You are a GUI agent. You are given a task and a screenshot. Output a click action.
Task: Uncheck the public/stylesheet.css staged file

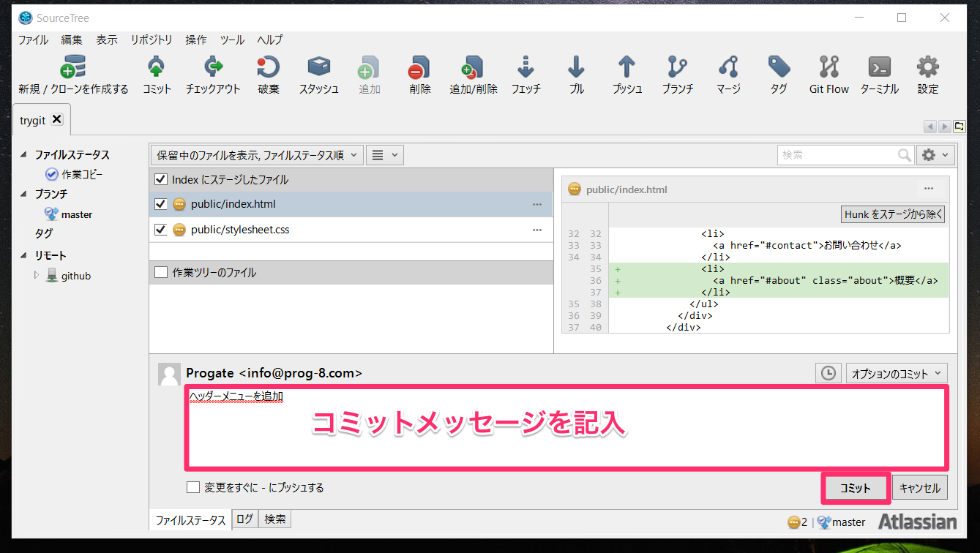pos(161,229)
